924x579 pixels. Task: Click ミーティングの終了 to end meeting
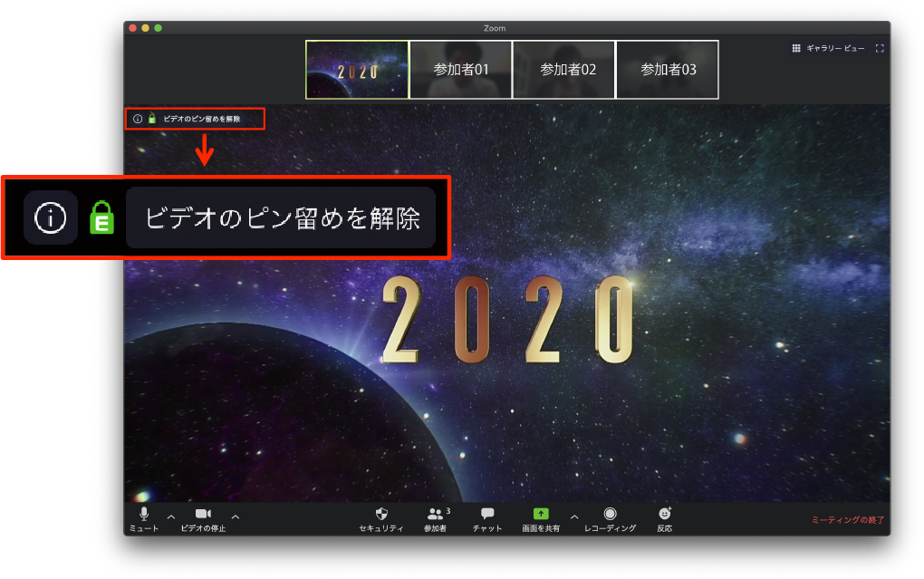[847, 519]
